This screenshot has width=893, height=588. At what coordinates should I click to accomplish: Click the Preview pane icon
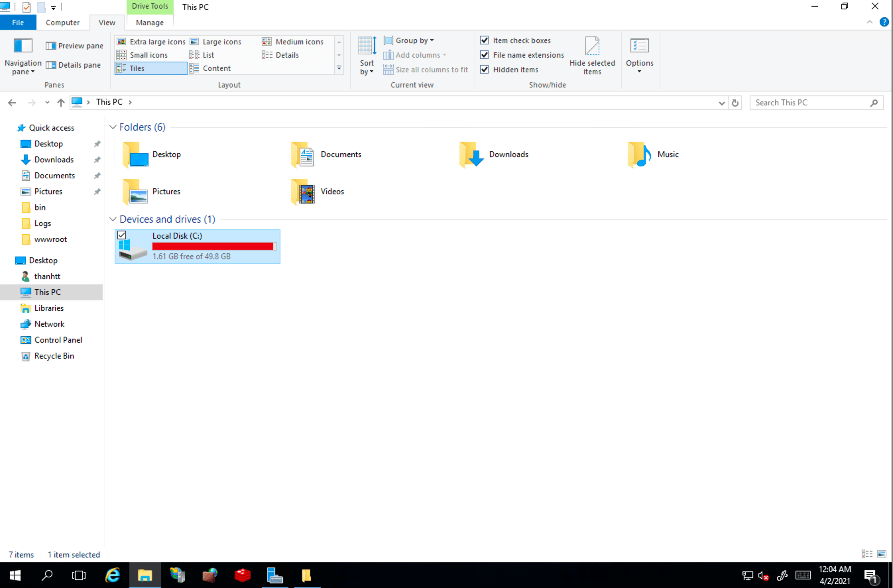(51, 46)
